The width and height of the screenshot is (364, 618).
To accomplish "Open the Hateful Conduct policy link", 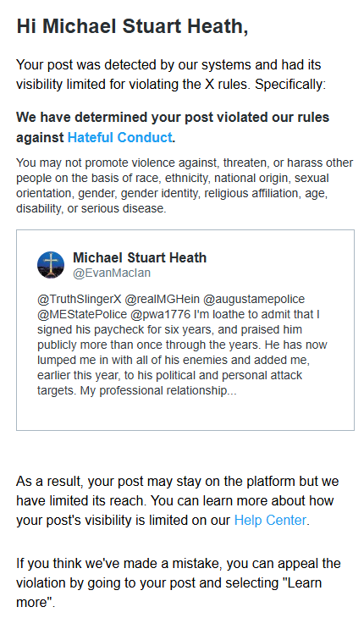I will point(120,137).
